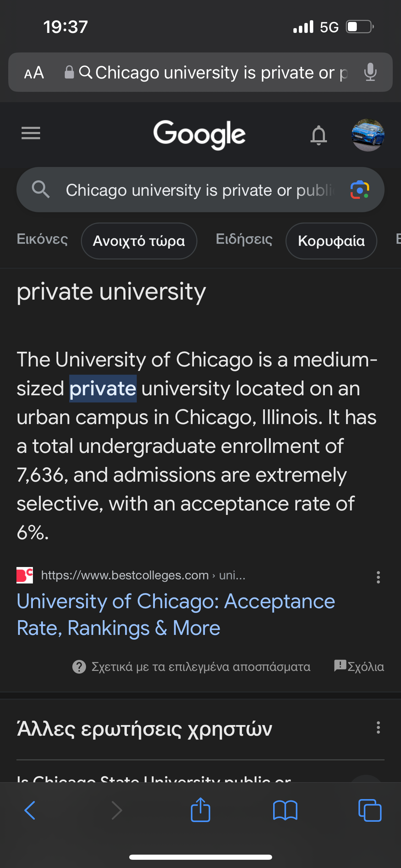
Task: Toggle the Ανοιχτό τώρα filter chip
Action: [139, 241]
